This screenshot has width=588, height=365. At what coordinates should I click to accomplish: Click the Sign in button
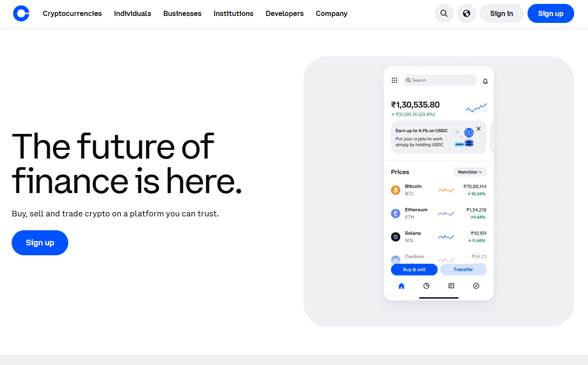[502, 13]
